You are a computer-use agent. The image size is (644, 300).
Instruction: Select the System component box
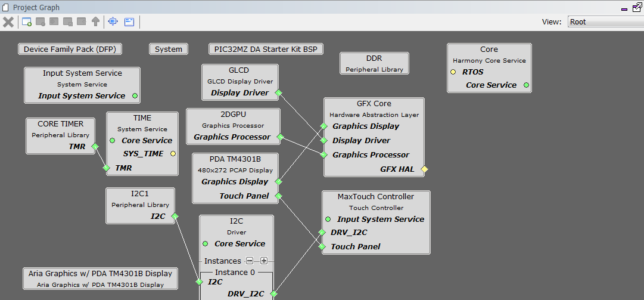[169, 50]
